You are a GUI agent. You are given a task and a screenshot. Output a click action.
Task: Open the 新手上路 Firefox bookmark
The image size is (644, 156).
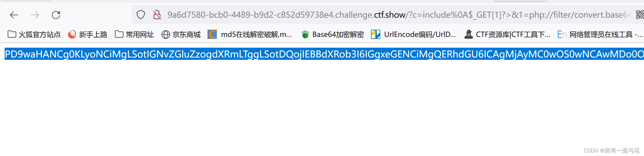click(88, 35)
